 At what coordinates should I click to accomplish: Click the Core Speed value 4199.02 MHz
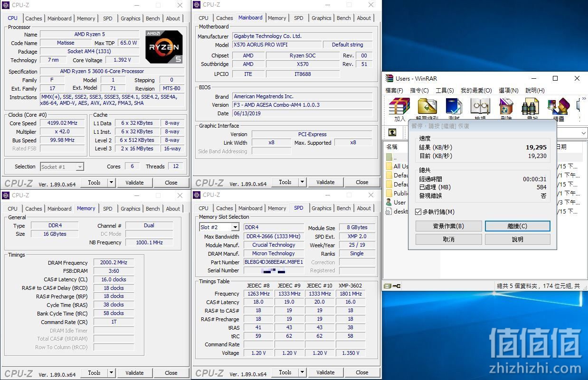tap(62, 123)
